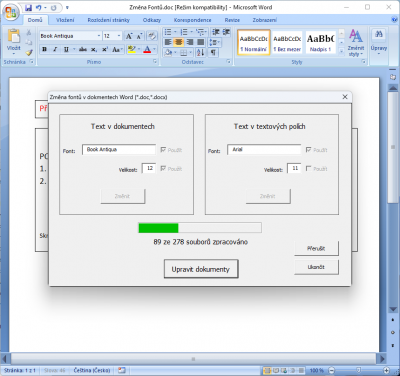The width and height of the screenshot is (400, 376).
Task: Switch to the Vložení tab
Action: pyautogui.click(x=65, y=20)
